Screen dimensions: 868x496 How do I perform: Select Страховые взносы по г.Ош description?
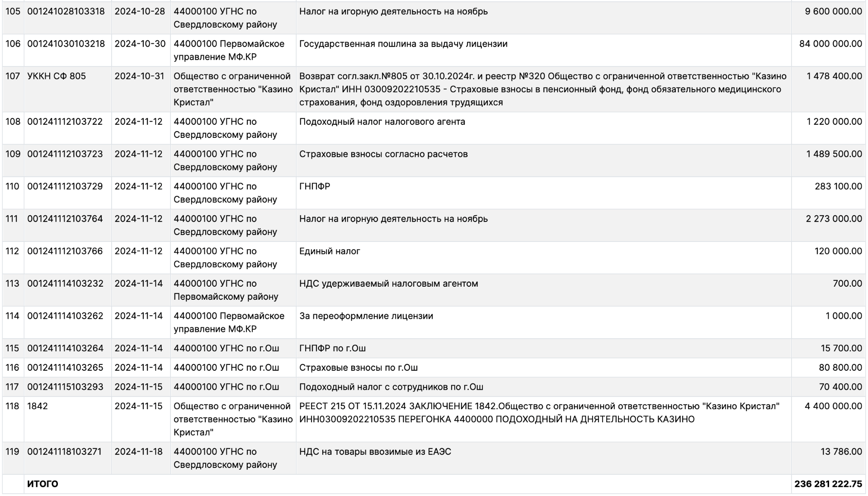(x=358, y=368)
